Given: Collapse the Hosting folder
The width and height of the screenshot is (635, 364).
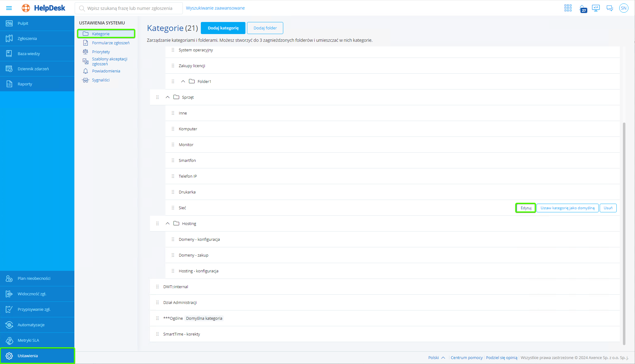Looking at the screenshot, I should pos(168,223).
